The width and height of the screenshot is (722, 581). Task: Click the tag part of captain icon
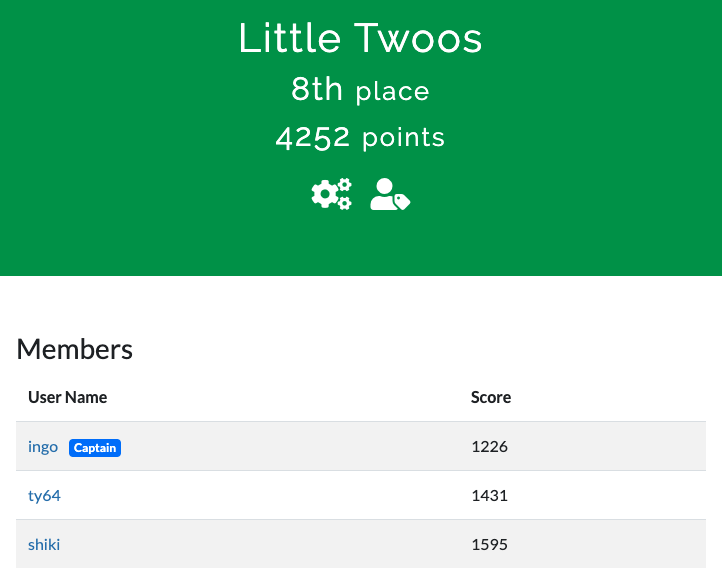[x=402, y=201]
